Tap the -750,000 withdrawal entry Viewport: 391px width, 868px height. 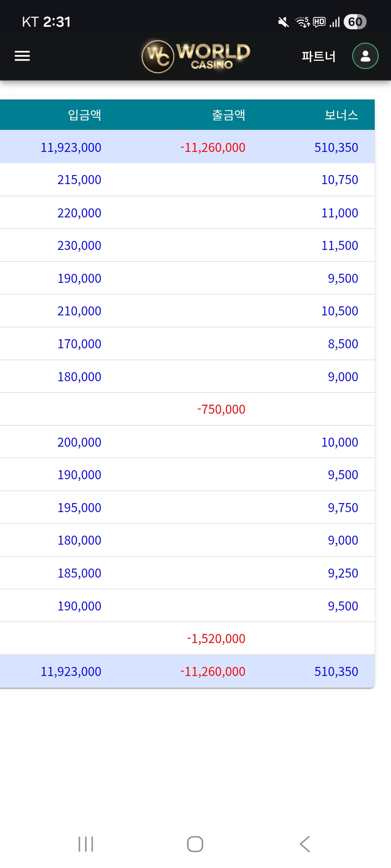click(221, 409)
